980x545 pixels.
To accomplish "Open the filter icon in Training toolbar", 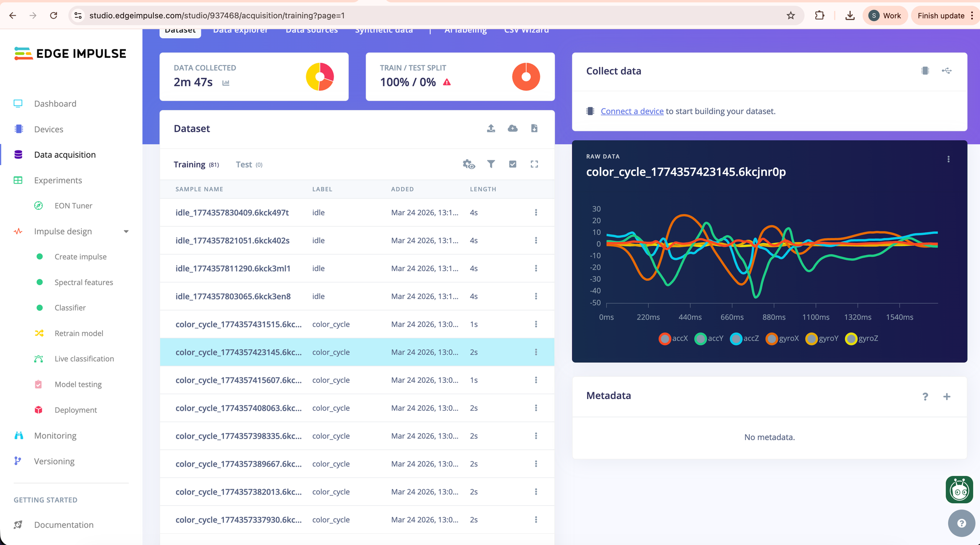I will [490, 164].
